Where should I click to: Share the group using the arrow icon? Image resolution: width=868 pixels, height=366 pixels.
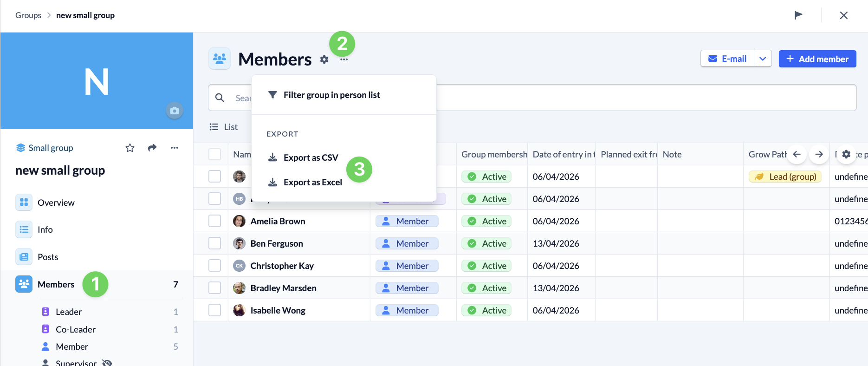(152, 148)
